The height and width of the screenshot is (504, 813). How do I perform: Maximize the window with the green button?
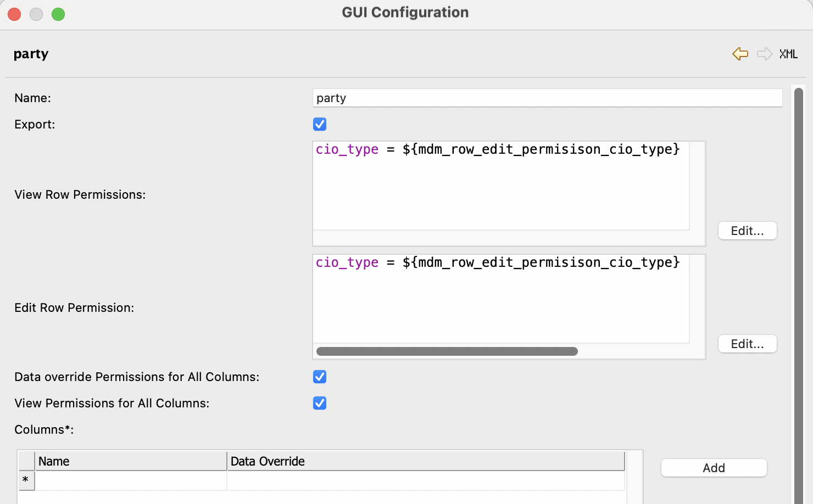point(58,14)
